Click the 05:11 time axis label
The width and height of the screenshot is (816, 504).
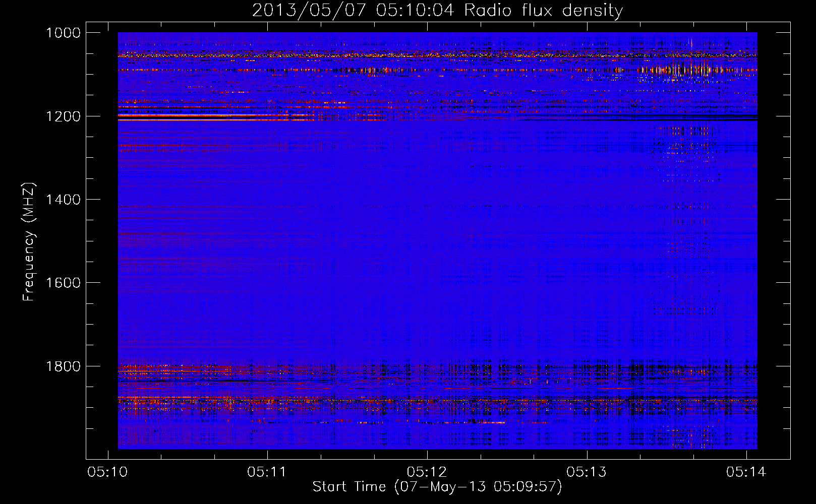[x=267, y=472]
